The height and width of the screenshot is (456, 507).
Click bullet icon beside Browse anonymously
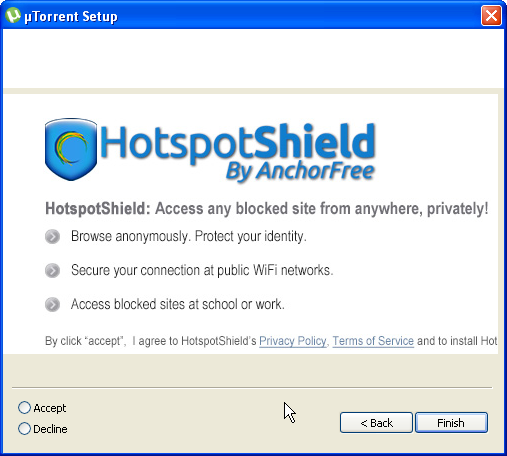pyautogui.click(x=52, y=237)
